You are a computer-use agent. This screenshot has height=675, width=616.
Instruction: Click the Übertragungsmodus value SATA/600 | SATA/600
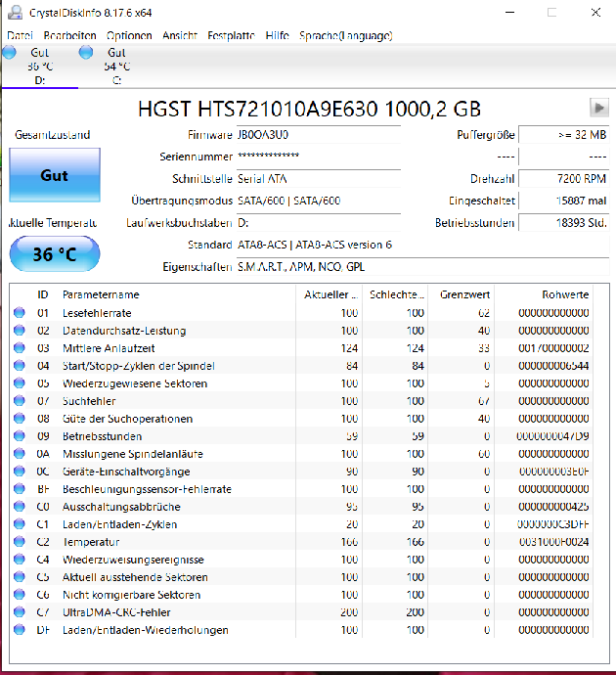tap(289, 201)
